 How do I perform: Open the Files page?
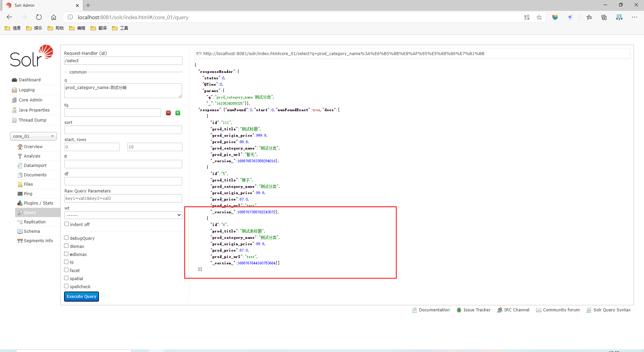pyautogui.click(x=28, y=184)
